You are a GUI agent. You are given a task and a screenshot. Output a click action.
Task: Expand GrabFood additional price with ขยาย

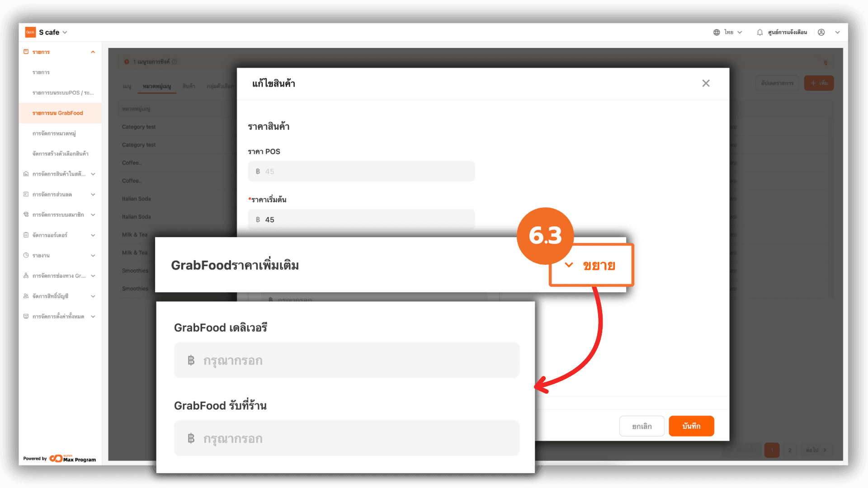[x=591, y=265]
